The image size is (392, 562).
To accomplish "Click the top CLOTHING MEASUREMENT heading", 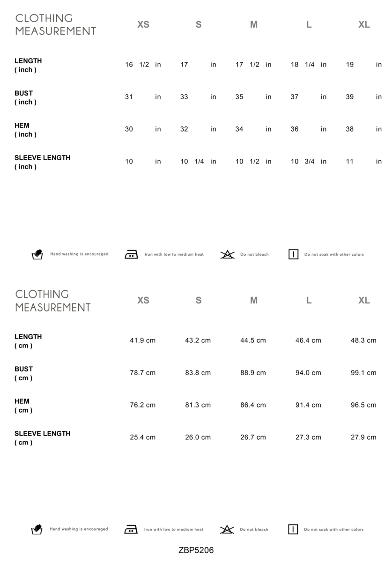I will click(55, 25).
